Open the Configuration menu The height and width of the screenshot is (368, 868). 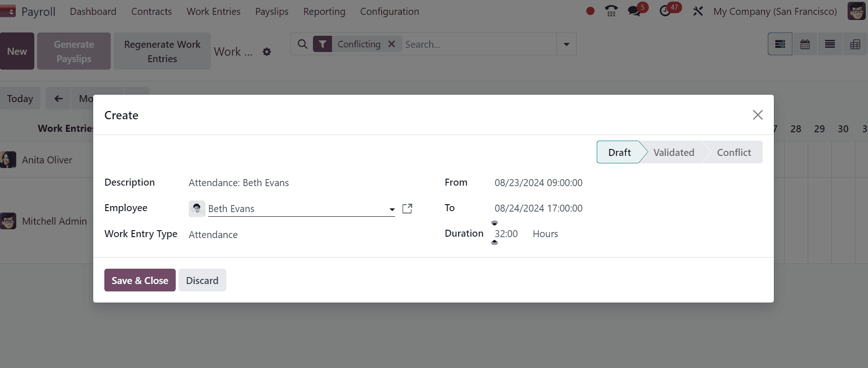tap(389, 12)
